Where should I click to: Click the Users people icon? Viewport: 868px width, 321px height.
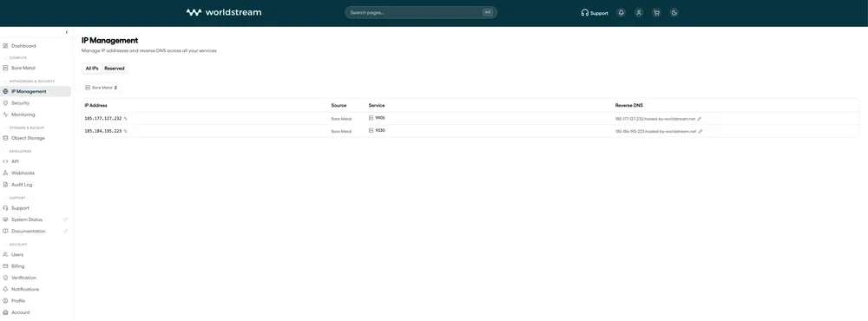point(5,254)
